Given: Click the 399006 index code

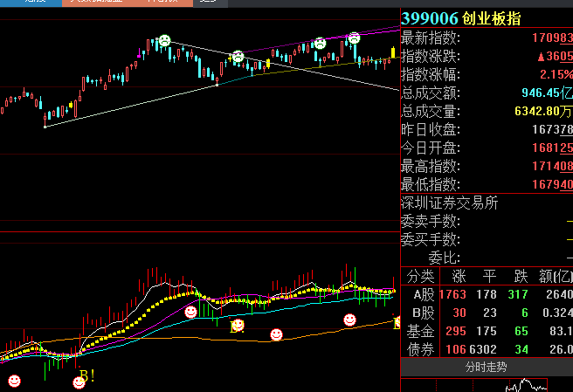Looking at the screenshot, I should point(430,18).
